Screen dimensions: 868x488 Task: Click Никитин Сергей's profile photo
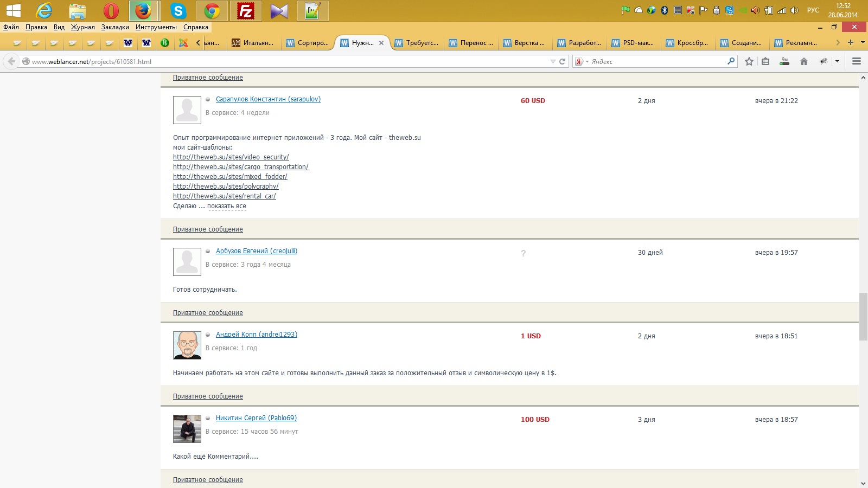[187, 429]
